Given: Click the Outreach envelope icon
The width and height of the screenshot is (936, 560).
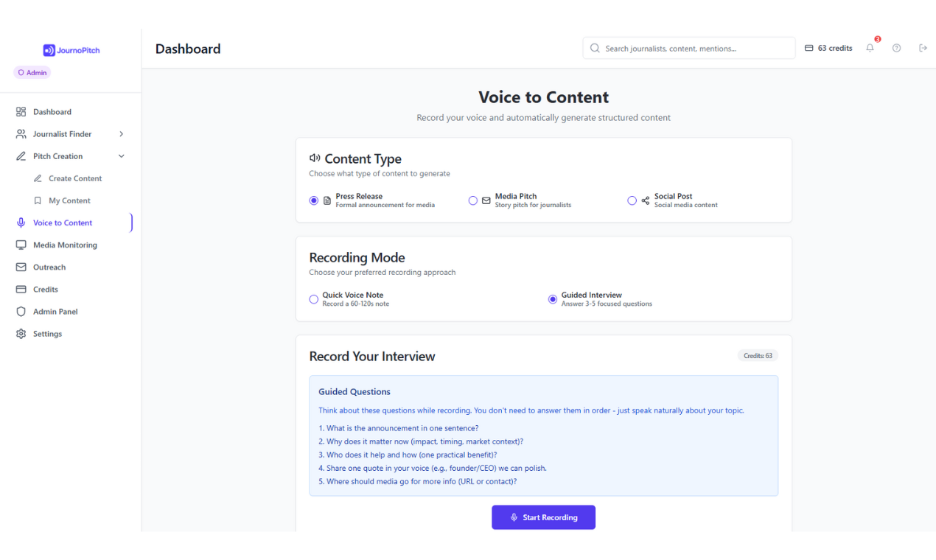Looking at the screenshot, I should tap(21, 267).
